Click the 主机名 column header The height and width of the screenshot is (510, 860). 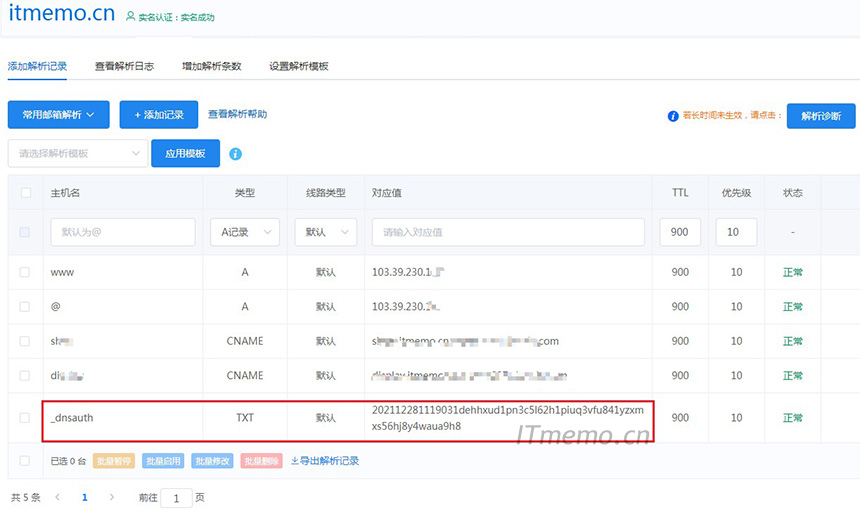(x=65, y=192)
